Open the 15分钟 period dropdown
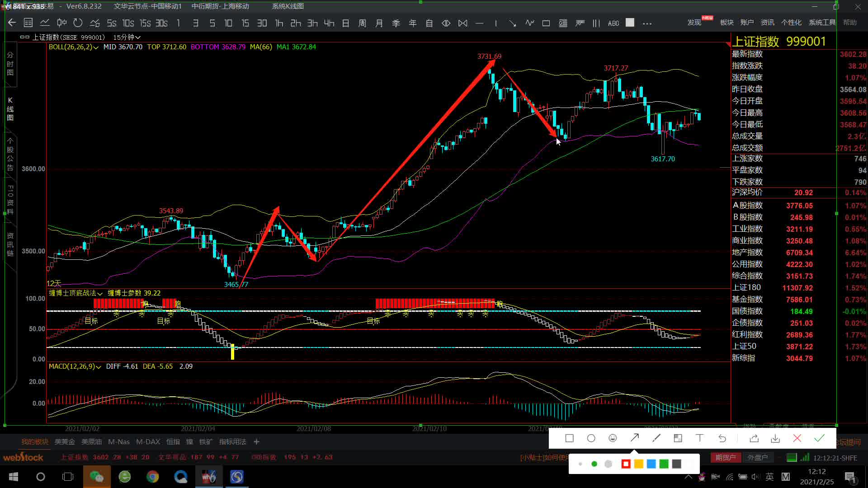 [127, 37]
